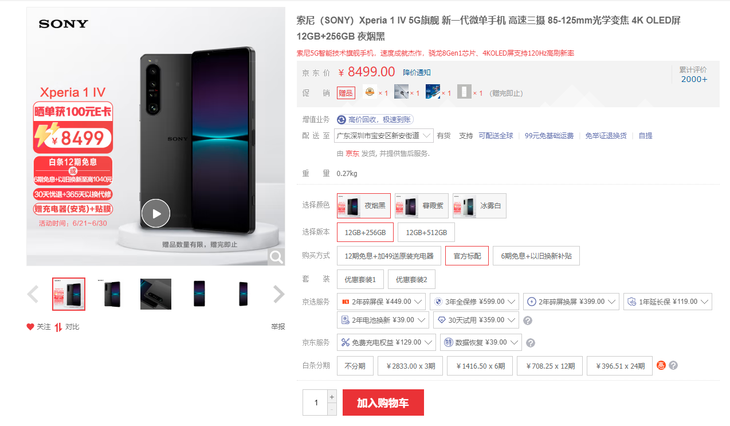Show more thumbnails with the right arrow
Image resolution: width=730 pixels, height=426 pixels.
coord(278,294)
